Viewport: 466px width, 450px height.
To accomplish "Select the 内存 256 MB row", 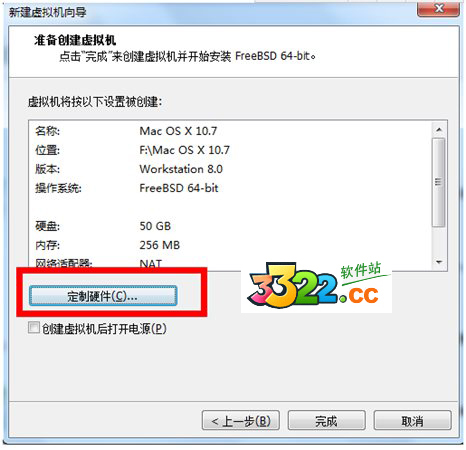I will tap(230, 245).
